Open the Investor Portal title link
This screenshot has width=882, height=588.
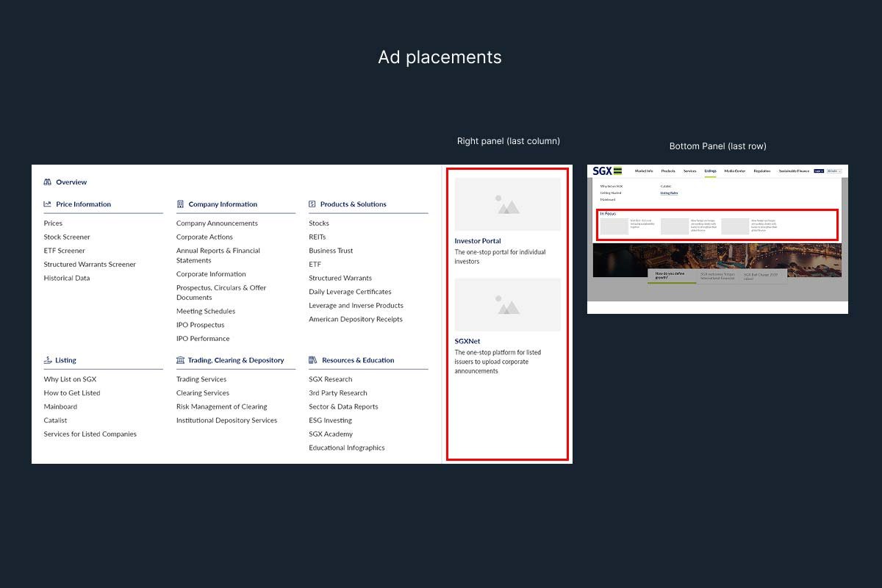coord(478,241)
